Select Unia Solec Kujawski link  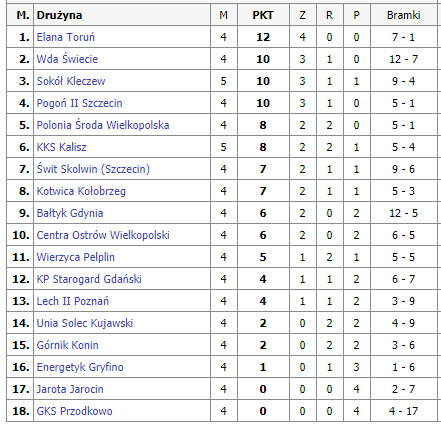coord(85,323)
